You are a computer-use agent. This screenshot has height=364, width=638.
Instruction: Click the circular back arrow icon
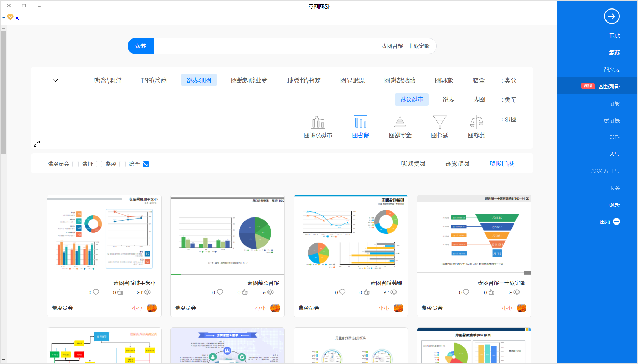pos(612,16)
